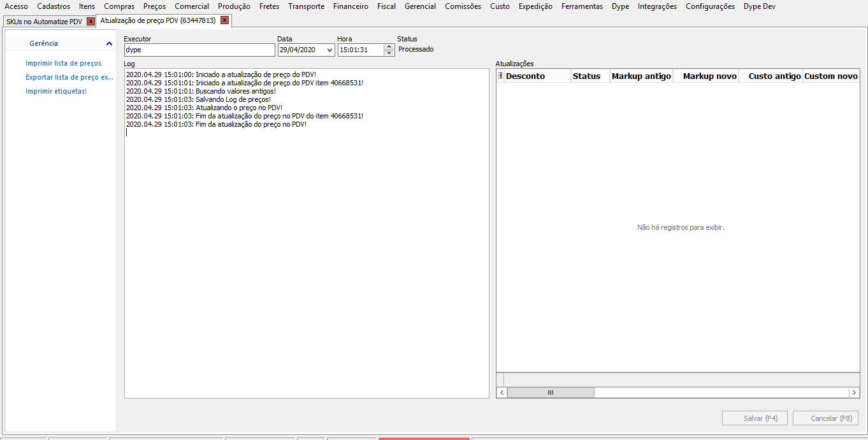Screen dimensions: 868x440
Task: Open the Integrações menu
Action: [657, 6]
